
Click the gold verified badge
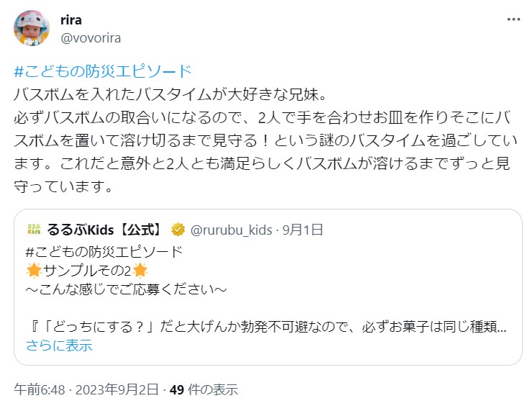pyautogui.click(x=178, y=230)
